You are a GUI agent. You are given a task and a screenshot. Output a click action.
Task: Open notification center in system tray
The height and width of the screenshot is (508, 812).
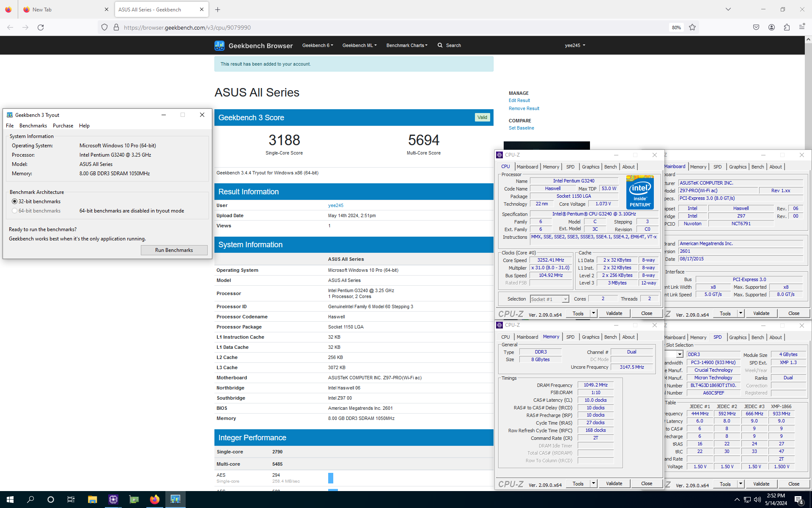point(799,500)
